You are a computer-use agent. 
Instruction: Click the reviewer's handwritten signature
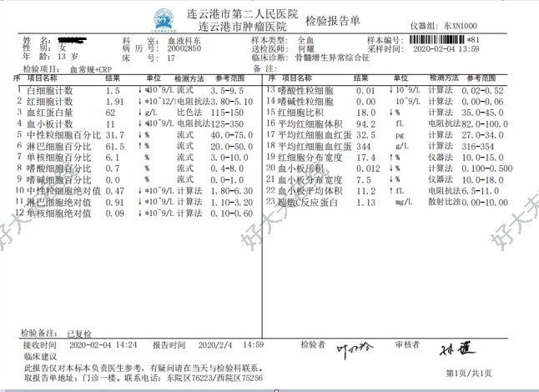point(457,349)
